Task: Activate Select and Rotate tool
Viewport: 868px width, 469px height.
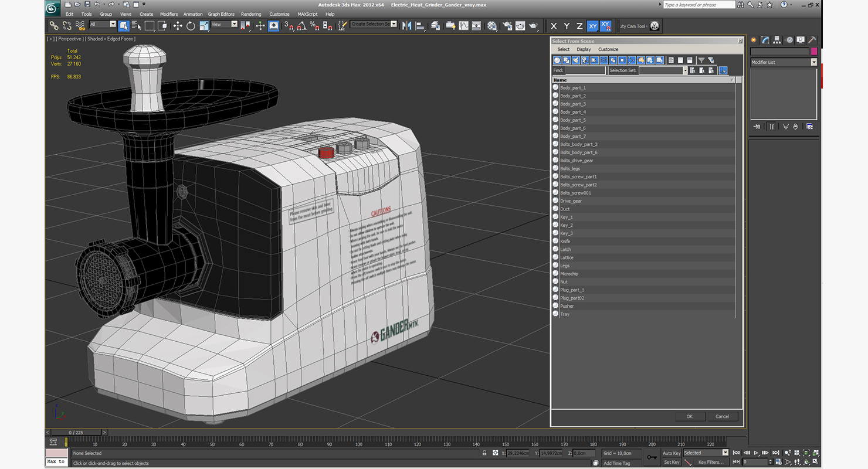Action: click(191, 26)
